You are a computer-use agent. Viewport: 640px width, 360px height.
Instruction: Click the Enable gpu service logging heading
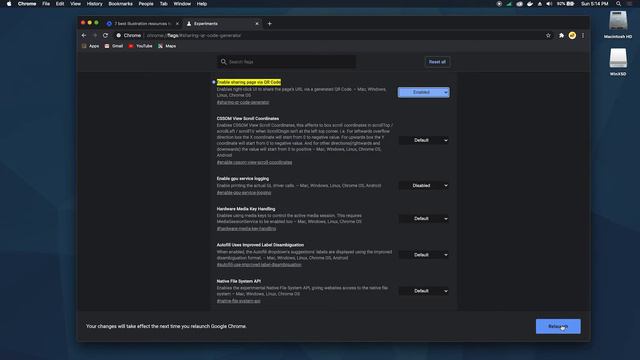tap(243, 178)
